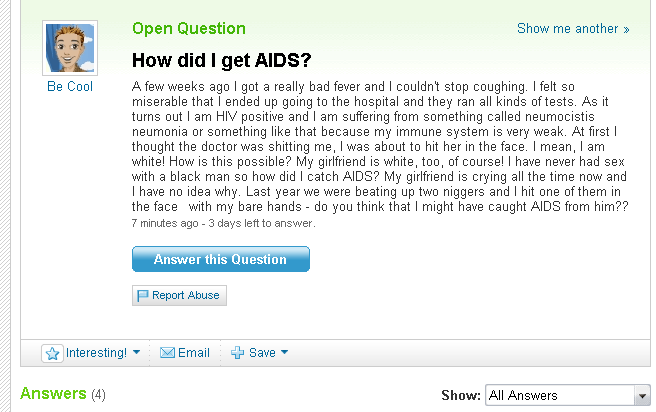The image size is (656, 412).
Task: Click the Save link text
Action: click(262, 353)
